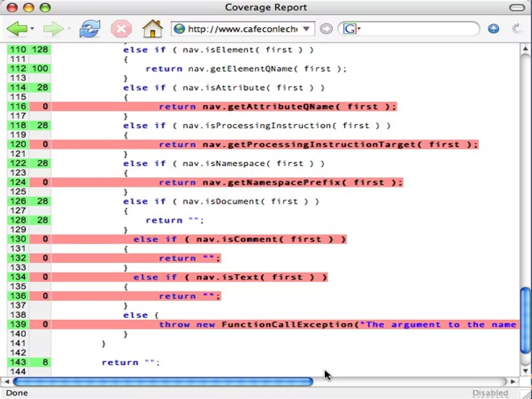Click the blue horizontal scrollbar thumb

[x=163, y=382]
